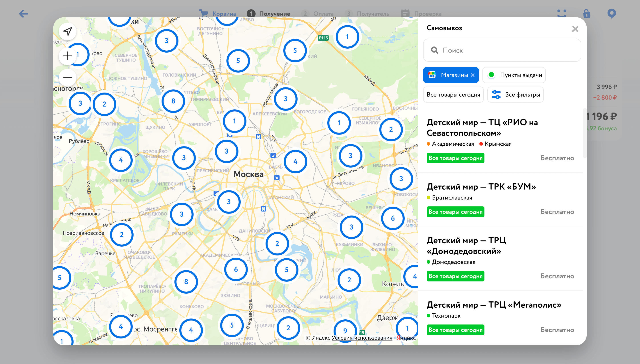Click the cluster 3 near Кузьминки
The width and height of the screenshot is (640, 364).
click(351, 227)
